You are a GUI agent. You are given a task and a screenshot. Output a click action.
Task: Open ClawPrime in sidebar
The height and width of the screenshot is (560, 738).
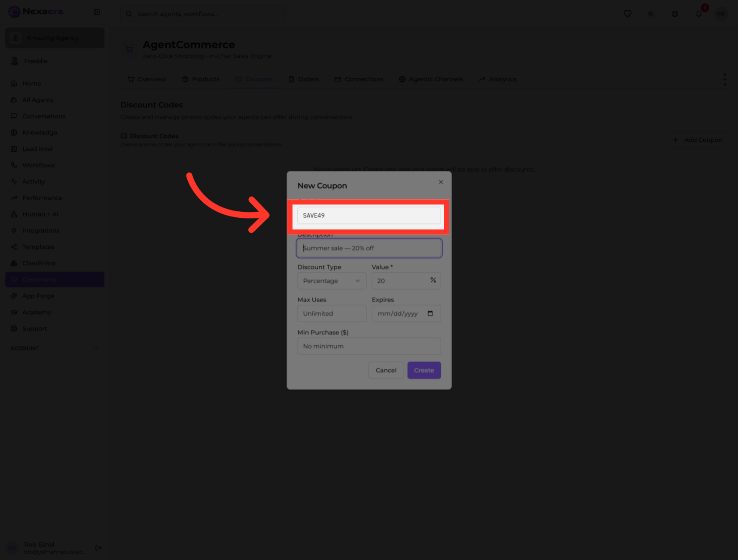(x=55, y=263)
